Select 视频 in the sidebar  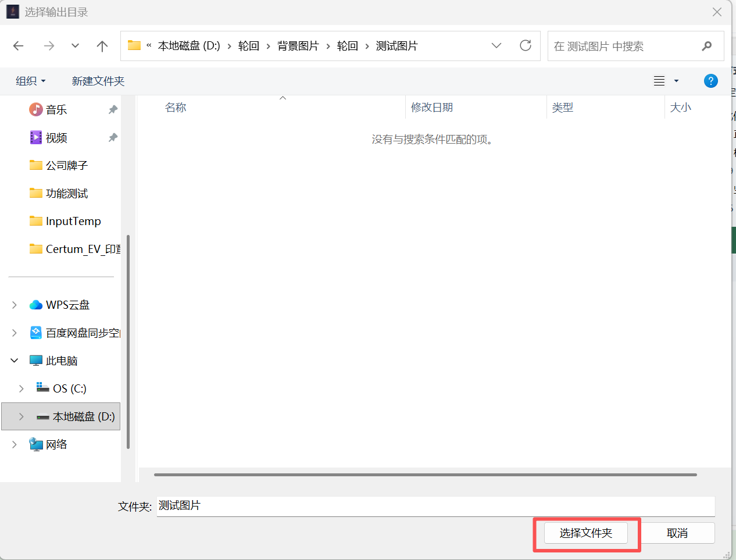56,137
